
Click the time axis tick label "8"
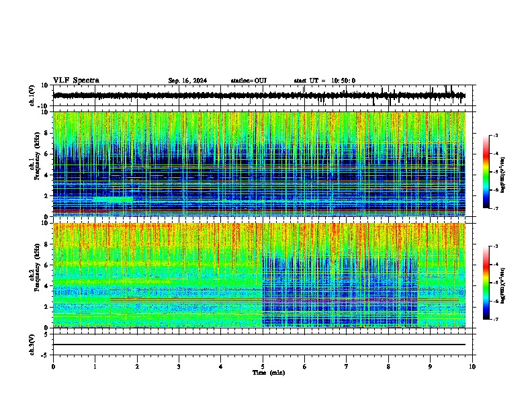388,367
